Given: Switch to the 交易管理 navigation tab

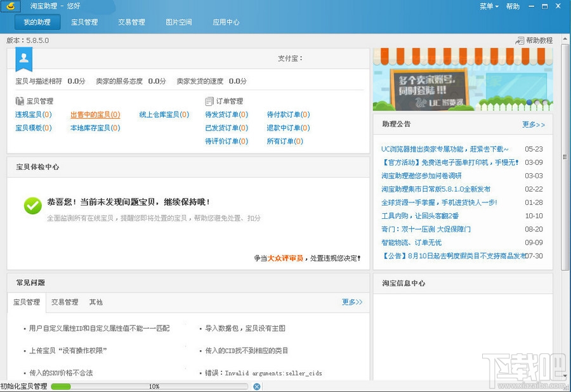Looking at the screenshot, I should (x=131, y=22).
